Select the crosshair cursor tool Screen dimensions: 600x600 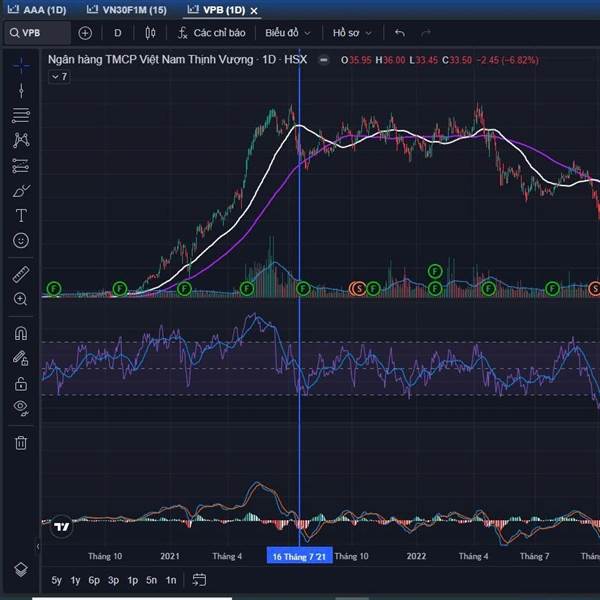tap(21, 66)
